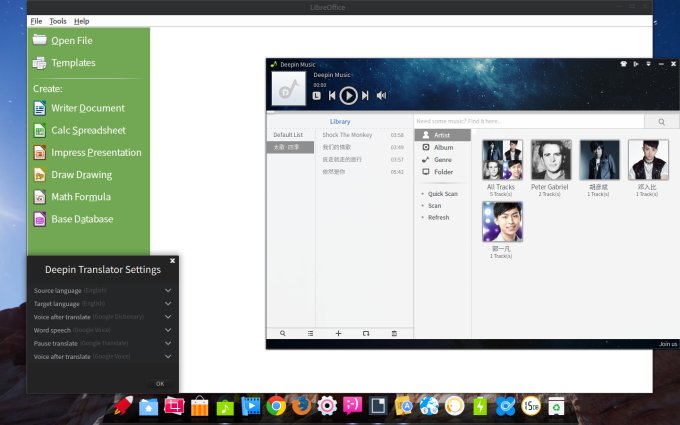Select Artist view in Deepin Music
The width and height of the screenshot is (680, 425).
pos(442,135)
